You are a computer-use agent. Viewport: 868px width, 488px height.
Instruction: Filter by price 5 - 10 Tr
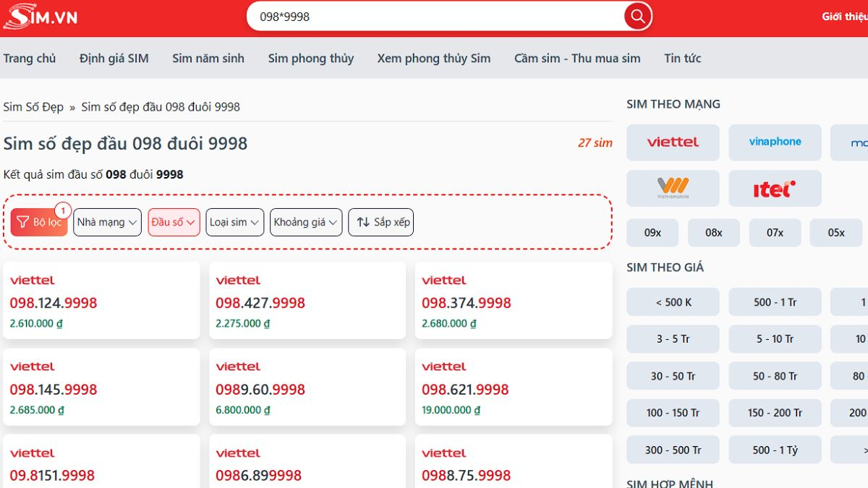click(775, 339)
